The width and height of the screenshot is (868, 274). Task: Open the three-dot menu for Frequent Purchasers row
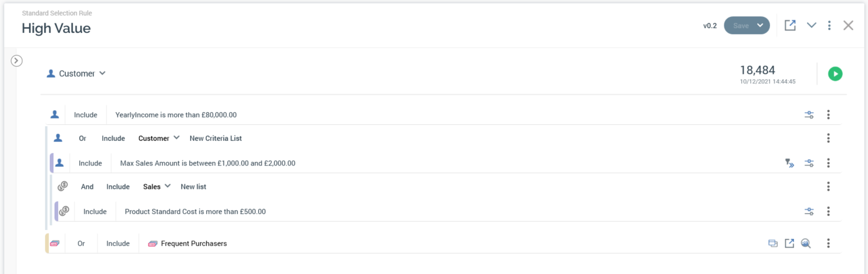click(x=828, y=243)
